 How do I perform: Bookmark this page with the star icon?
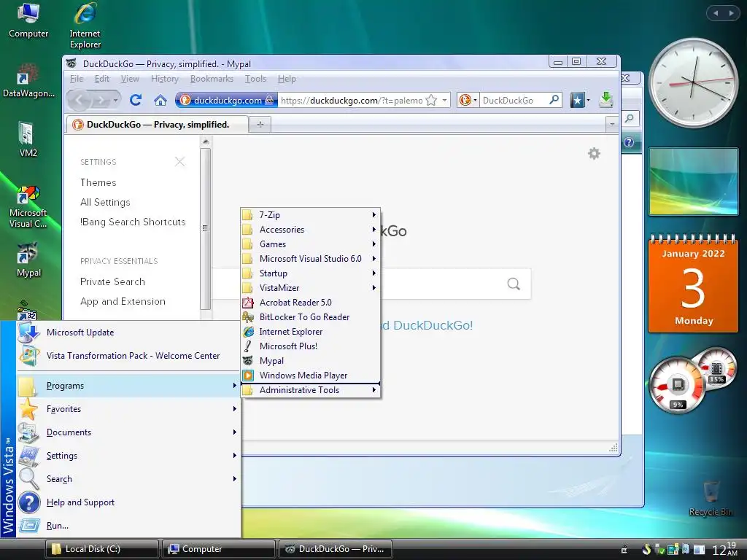pyautogui.click(x=431, y=100)
